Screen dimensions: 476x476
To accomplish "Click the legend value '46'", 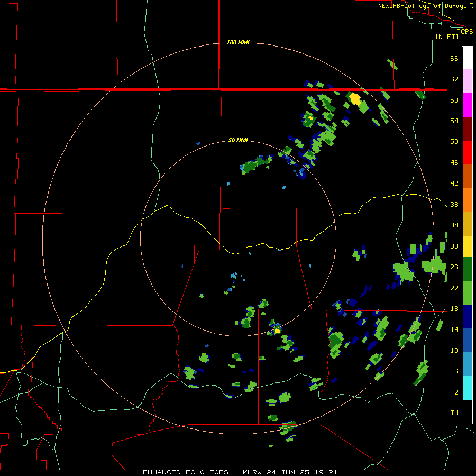I will (454, 163).
